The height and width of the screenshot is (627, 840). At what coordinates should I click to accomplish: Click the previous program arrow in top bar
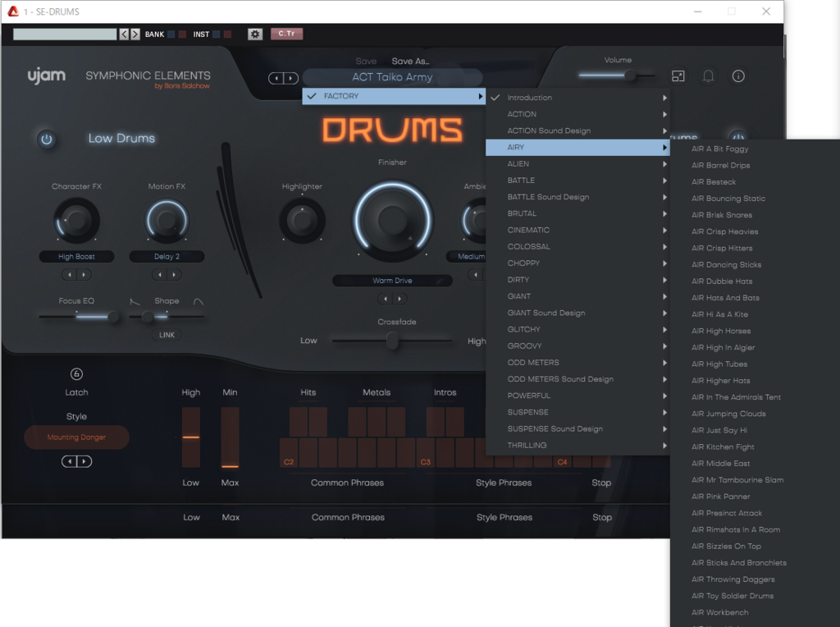(125, 34)
